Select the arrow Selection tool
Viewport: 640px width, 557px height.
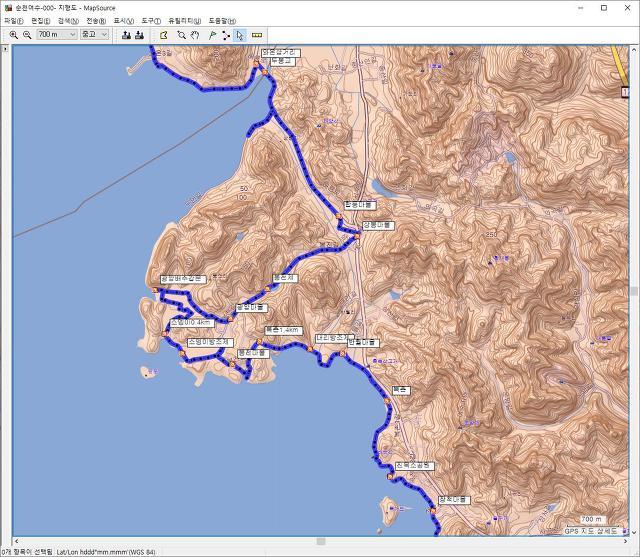pos(240,36)
